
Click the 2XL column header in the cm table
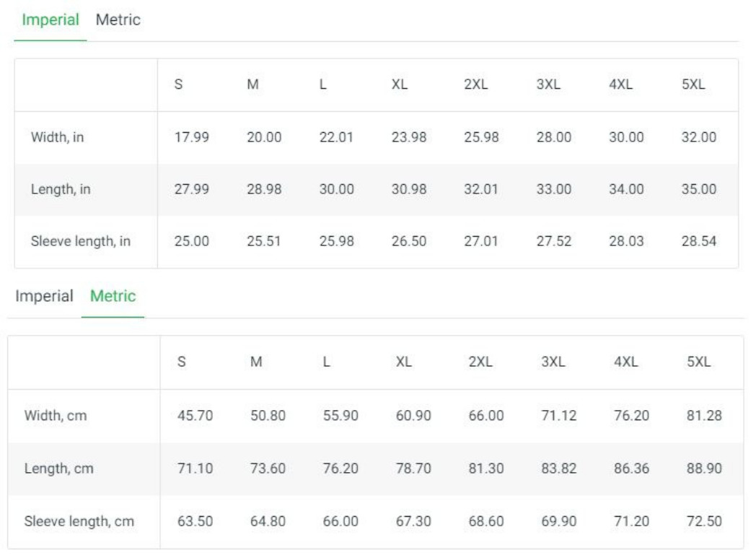(x=480, y=362)
